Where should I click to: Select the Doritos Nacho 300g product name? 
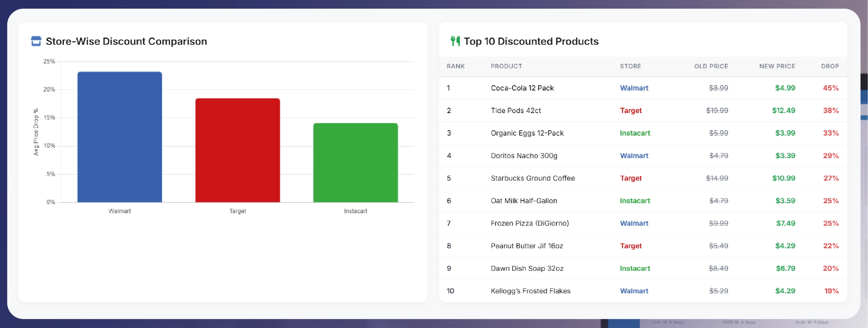point(524,156)
